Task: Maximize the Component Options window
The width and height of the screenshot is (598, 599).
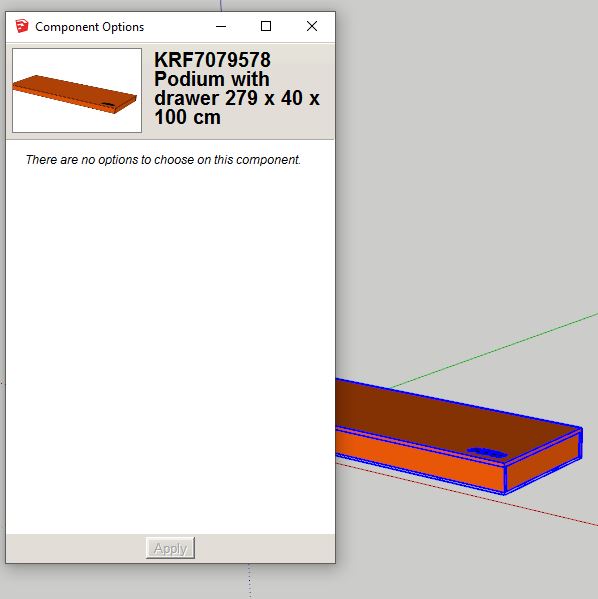Action: coord(266,26)
